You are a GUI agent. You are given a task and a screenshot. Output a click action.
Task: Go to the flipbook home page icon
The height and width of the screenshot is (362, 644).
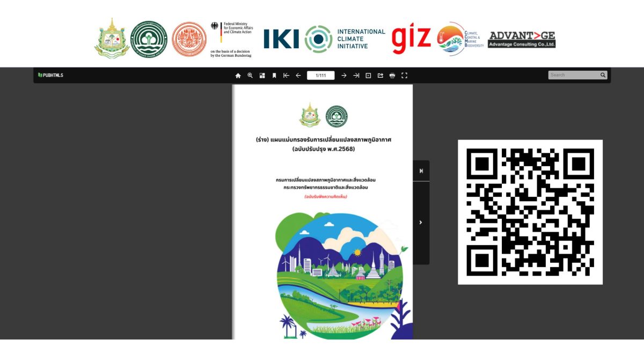click(x=238, y=76)
